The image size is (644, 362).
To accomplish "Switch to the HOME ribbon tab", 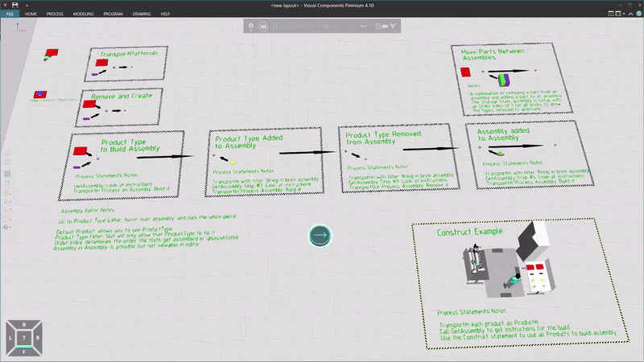I will tap(31, 14).
